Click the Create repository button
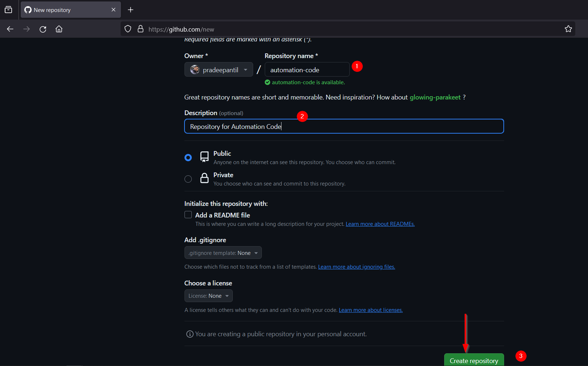 point(474,360)
